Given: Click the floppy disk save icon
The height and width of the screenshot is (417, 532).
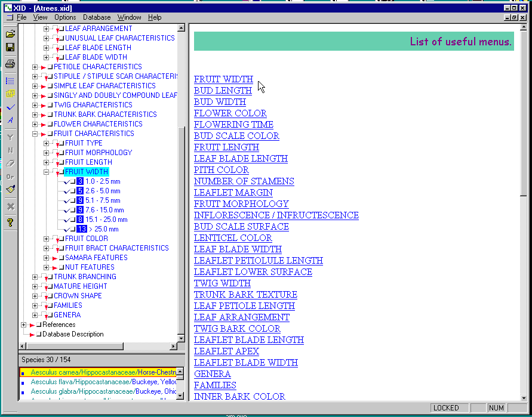Looking at the screenshot, I should (x=10, y=47).
